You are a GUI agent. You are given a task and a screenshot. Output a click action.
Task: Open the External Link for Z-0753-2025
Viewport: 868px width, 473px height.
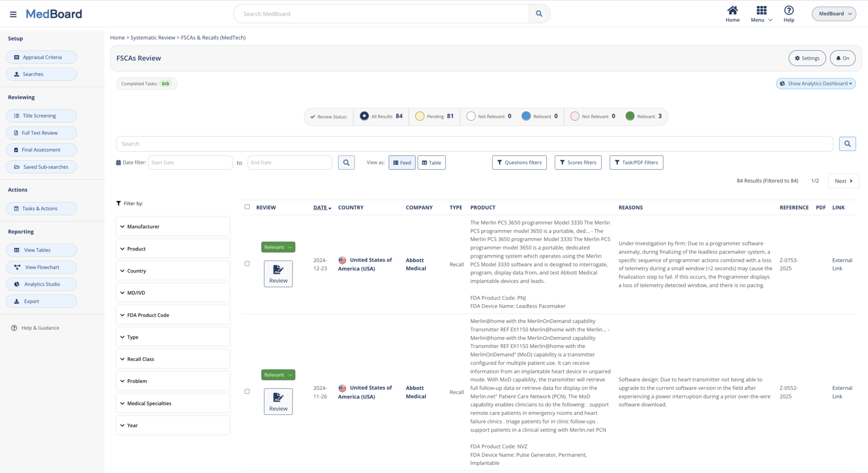tap(842, 264)
